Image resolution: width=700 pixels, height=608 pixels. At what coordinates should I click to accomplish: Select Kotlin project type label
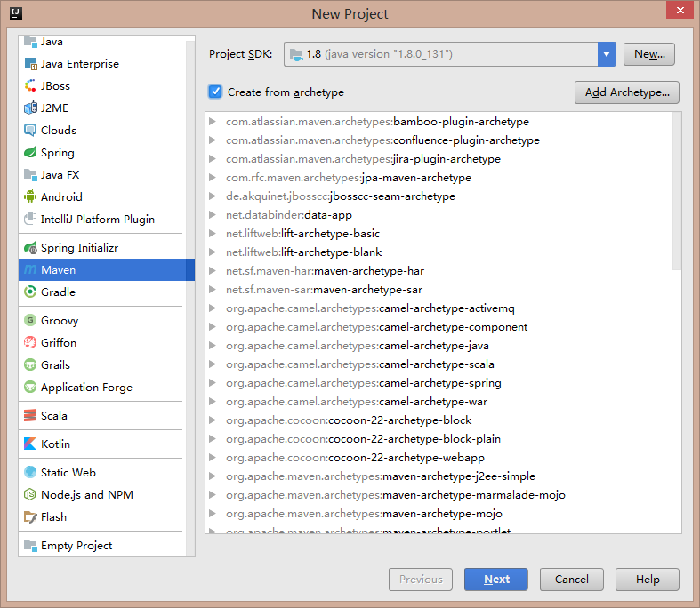55,444
